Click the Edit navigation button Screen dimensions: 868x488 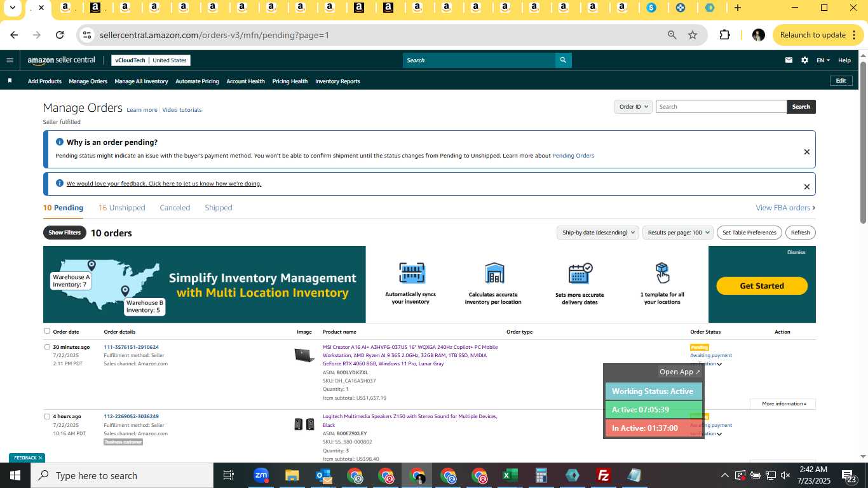[x=841, y=81]
